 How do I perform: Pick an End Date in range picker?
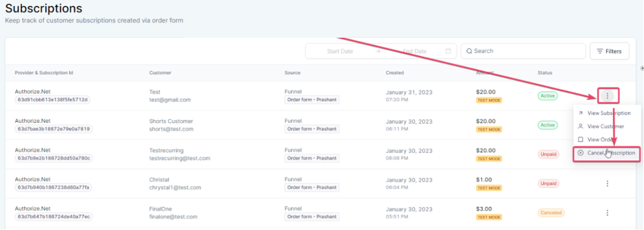[414, 51]
